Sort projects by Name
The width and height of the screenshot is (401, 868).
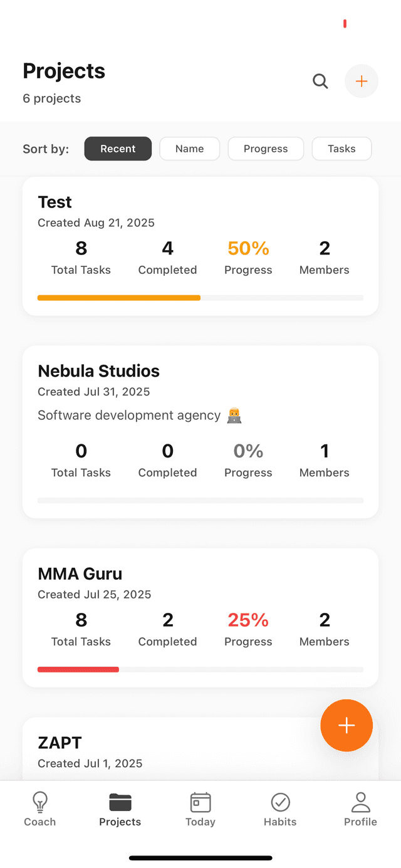189,149
